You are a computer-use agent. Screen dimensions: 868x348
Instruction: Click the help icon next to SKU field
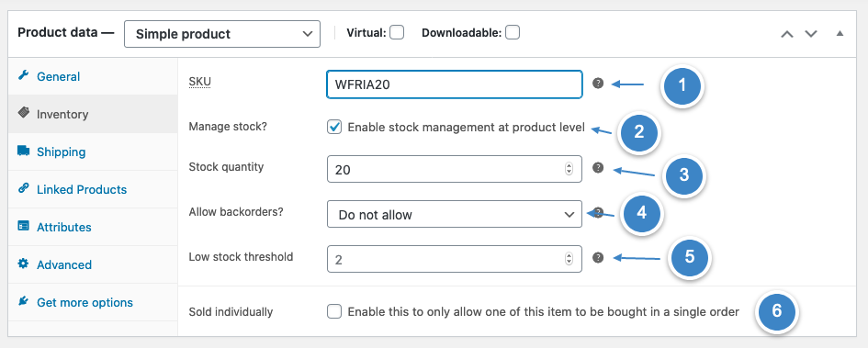tap(598, 84)
